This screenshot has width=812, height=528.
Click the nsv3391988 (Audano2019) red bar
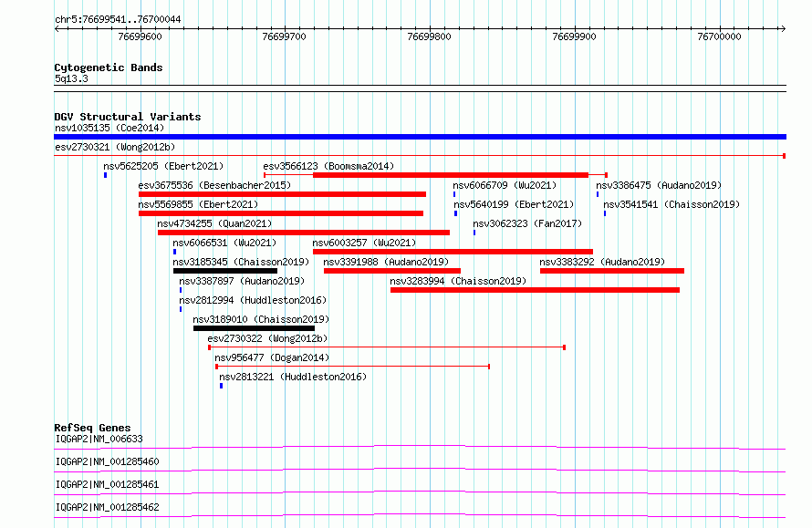(392, 271)
